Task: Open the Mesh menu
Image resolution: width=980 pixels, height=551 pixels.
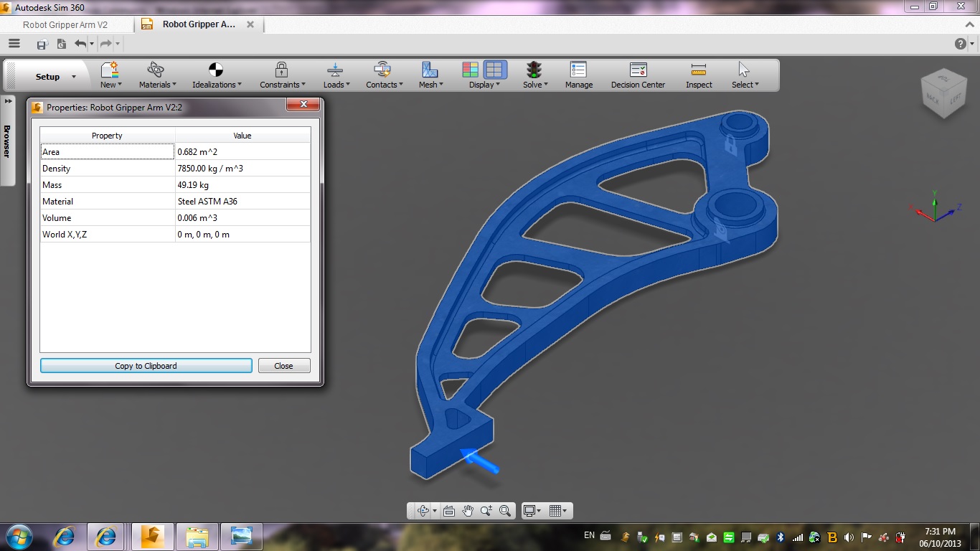Action: click(430, 75)
